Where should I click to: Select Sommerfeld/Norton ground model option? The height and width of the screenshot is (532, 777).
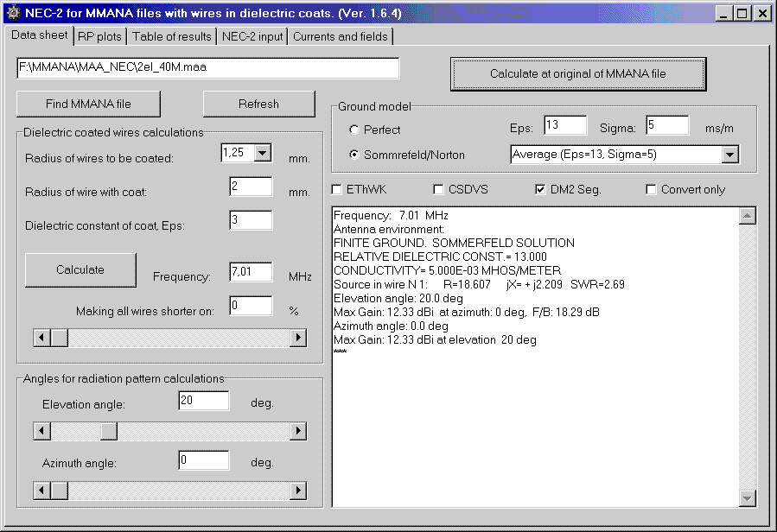[x=354, y=155]
